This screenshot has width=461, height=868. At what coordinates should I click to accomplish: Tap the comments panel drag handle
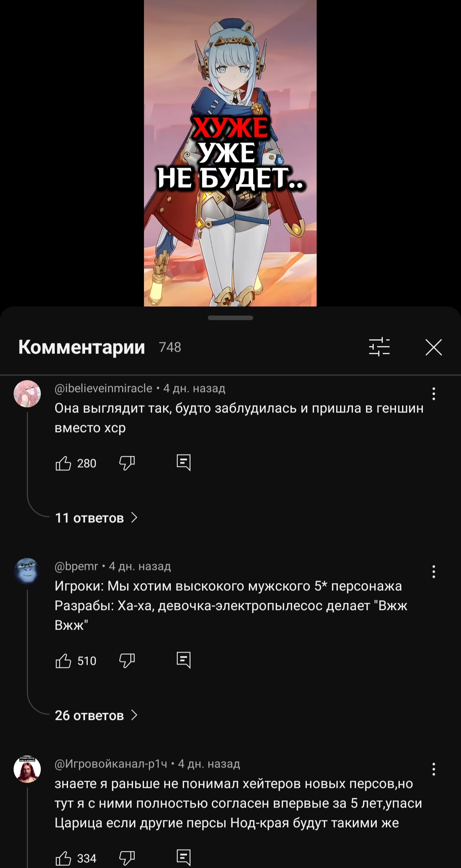point(230,318)
